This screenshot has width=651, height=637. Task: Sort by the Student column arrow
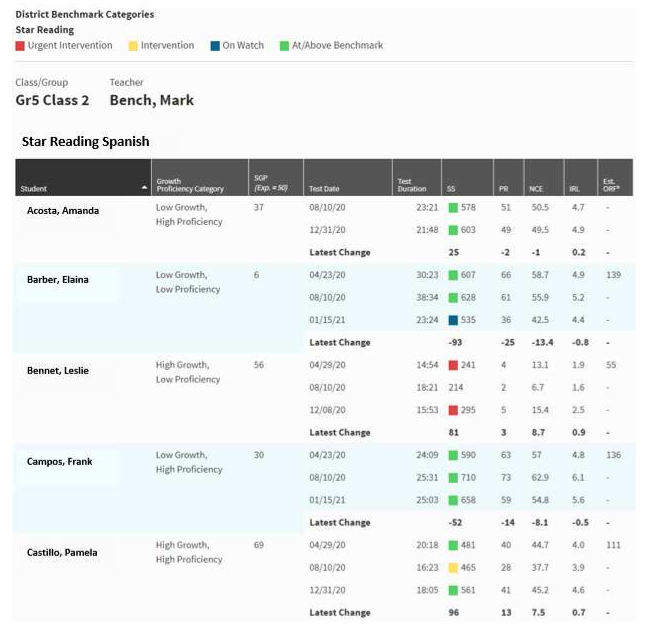[144, 188]
